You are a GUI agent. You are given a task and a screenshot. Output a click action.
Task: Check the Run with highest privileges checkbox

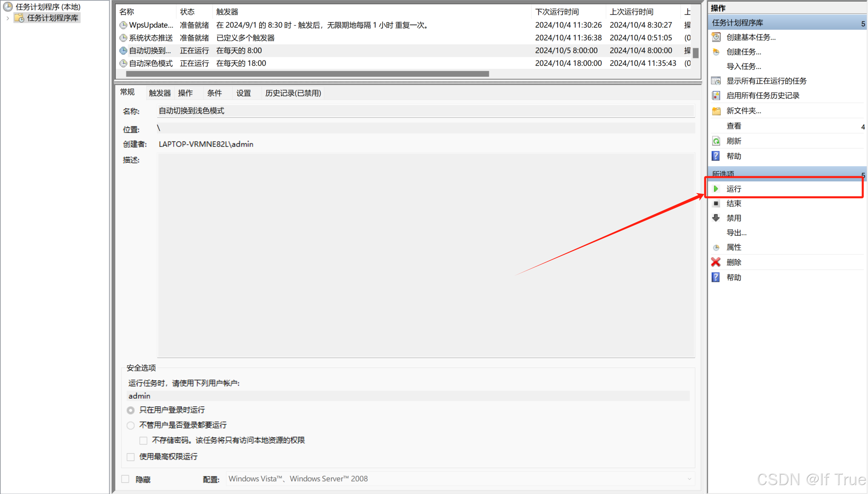[131, 457]
